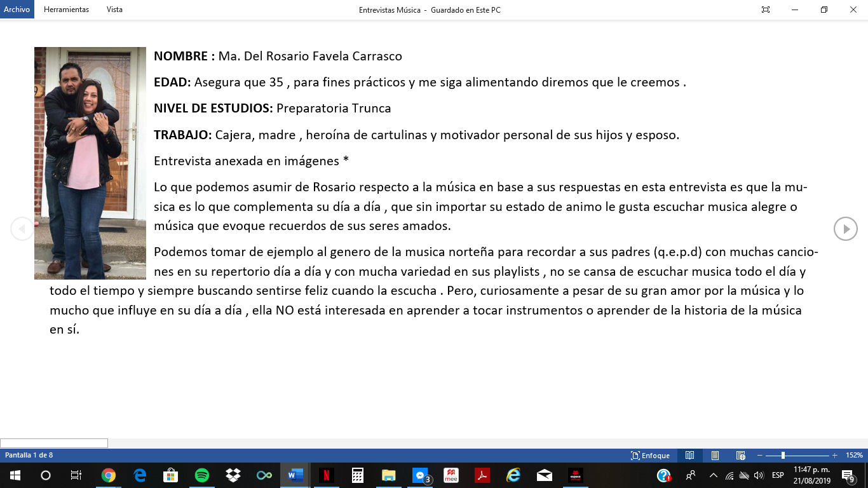Open the Herramientas menu
The width and height of the screenshot is (868, 488).
pyautogui.click(x=67, y=10)
